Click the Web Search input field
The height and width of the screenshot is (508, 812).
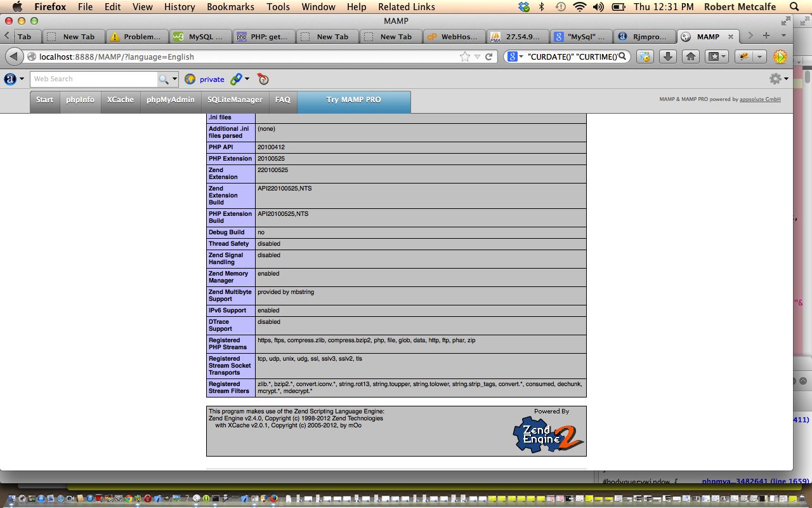coord(94,79)
